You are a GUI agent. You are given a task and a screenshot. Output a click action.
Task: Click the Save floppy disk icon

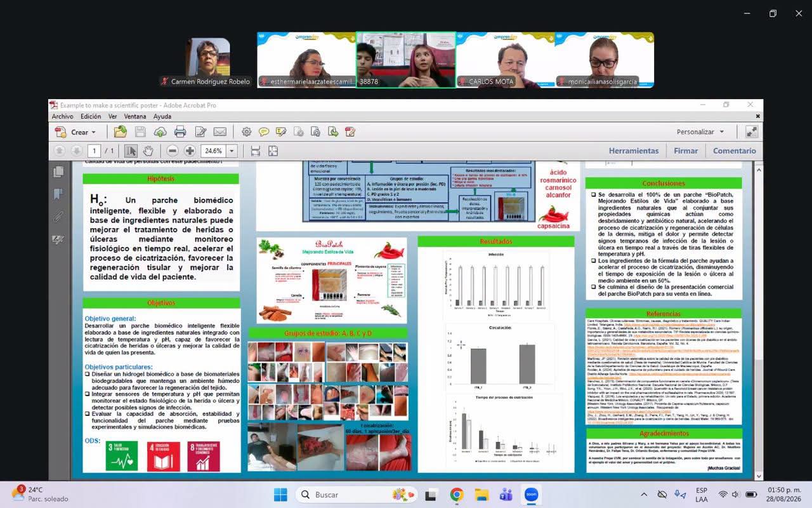140,131
